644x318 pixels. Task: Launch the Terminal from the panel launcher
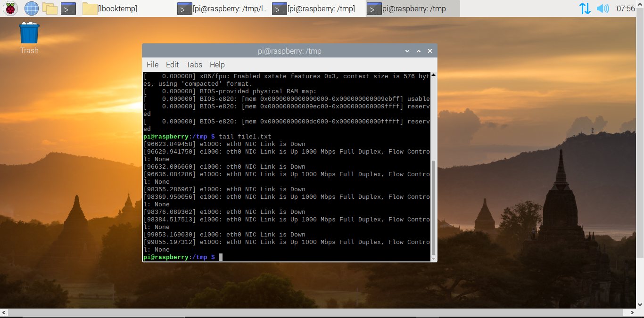68,8
